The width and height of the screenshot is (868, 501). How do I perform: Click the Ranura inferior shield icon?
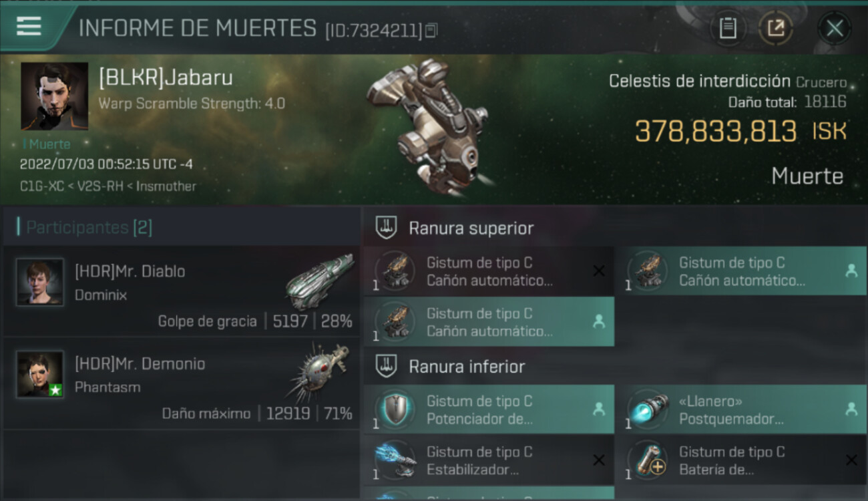pyautogui.click(x=386, y=366)
